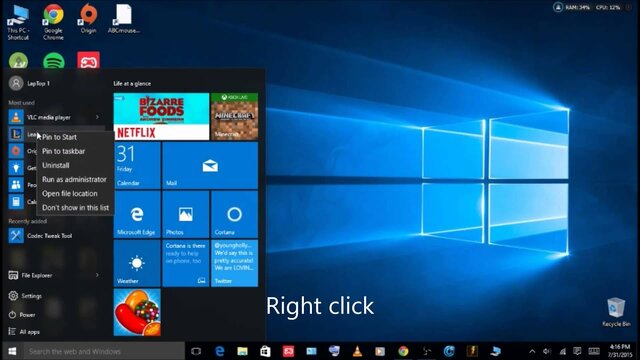640x360 pixels.
Task: Open the Microsoft Edge tile
Action: [x=137, y=214]
